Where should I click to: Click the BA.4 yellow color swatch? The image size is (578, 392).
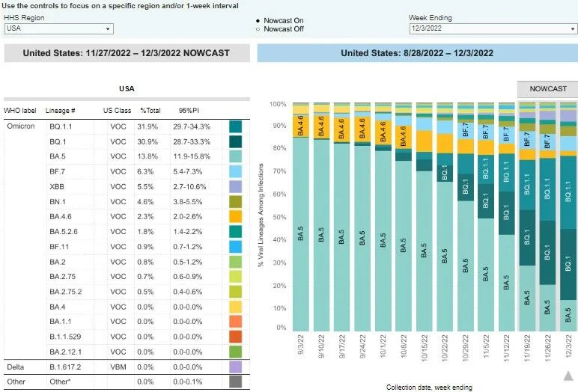(x=236, y=307)
